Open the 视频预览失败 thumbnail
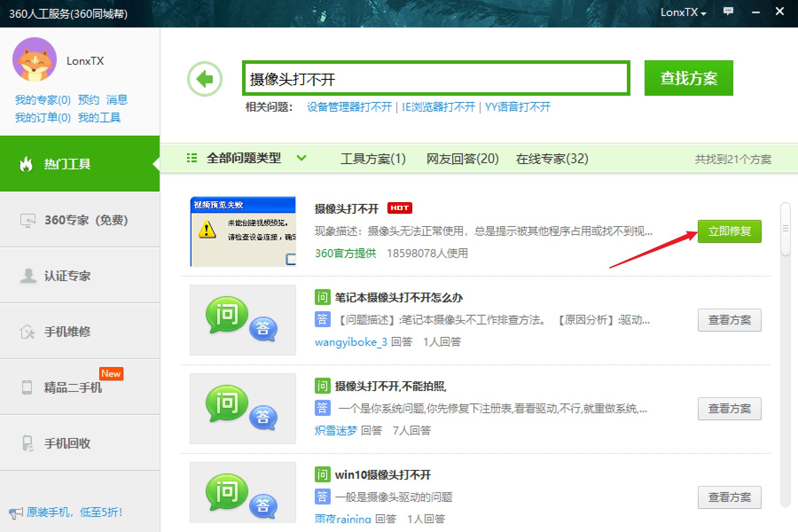Image resolution: width=798 pixels, height=532 pixels. 243,231
